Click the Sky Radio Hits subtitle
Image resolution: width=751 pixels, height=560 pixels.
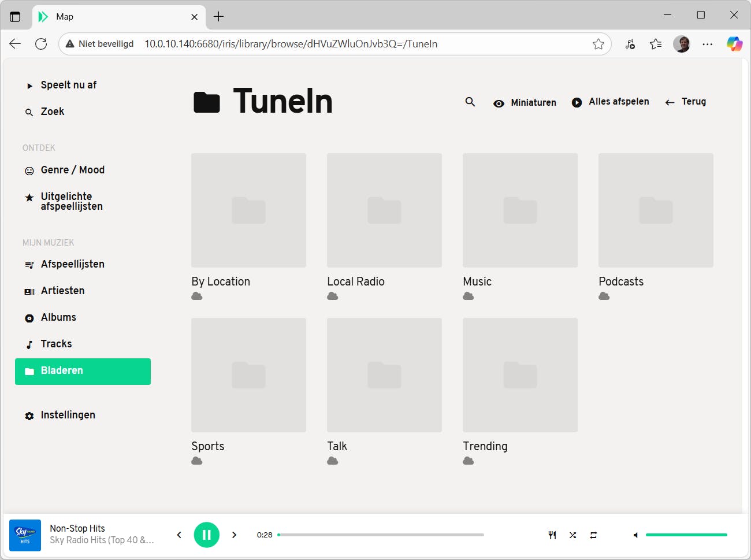(102, 540)
